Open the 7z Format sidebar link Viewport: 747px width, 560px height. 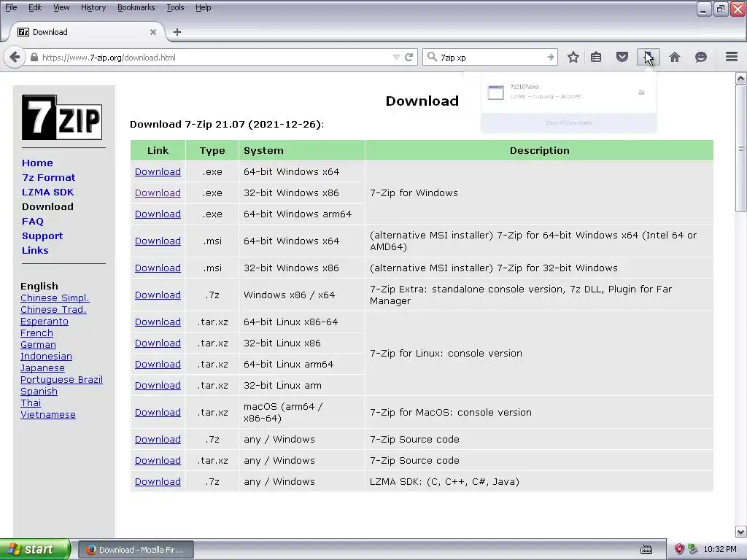49,178
